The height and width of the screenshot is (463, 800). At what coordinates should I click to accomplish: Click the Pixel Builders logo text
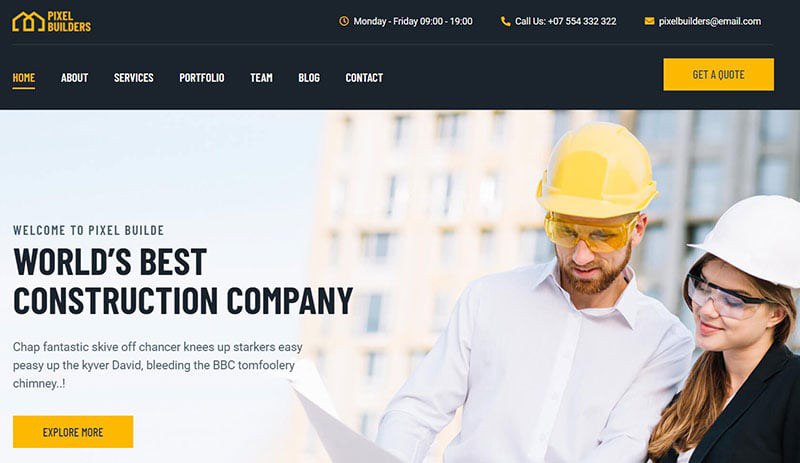click(x=69, y=21)
